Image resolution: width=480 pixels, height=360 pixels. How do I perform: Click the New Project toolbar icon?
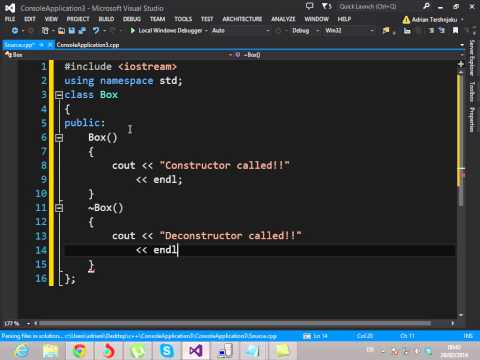pyautogui.click(x=45, y=31)
